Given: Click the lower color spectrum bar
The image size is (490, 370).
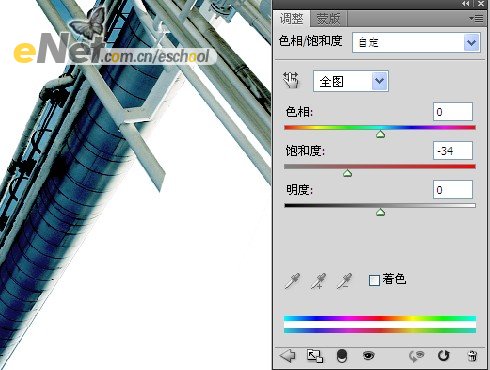Looking at the screenshot, I should [380, 330].
